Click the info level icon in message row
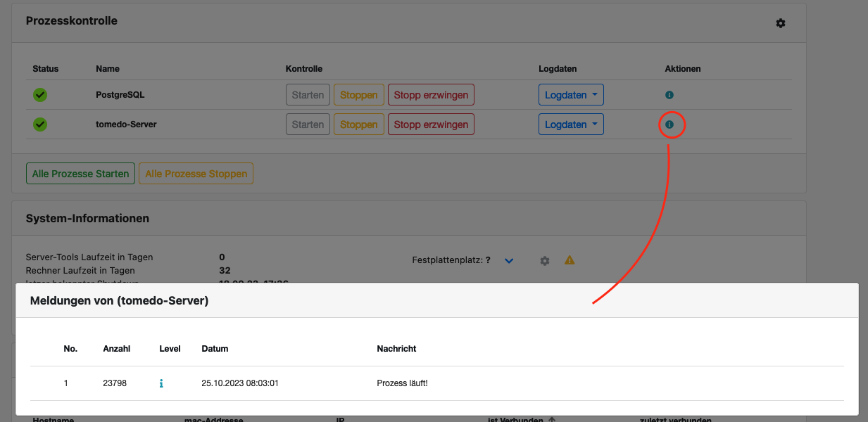Screen dimensions: 868x422 point(161,383)
